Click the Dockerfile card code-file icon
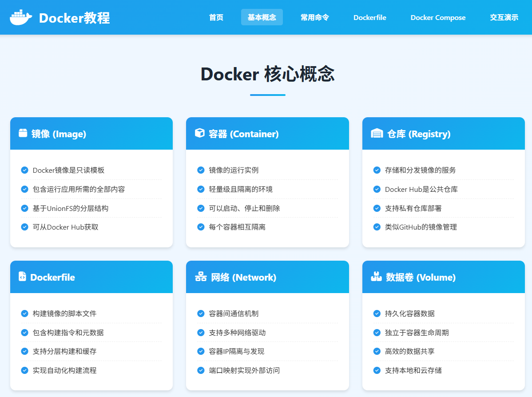 point(22,277)
